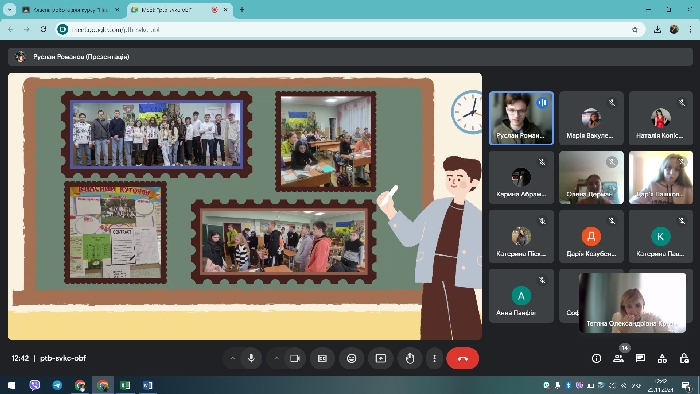Raise hand with the hand button

tap(410, 358)
